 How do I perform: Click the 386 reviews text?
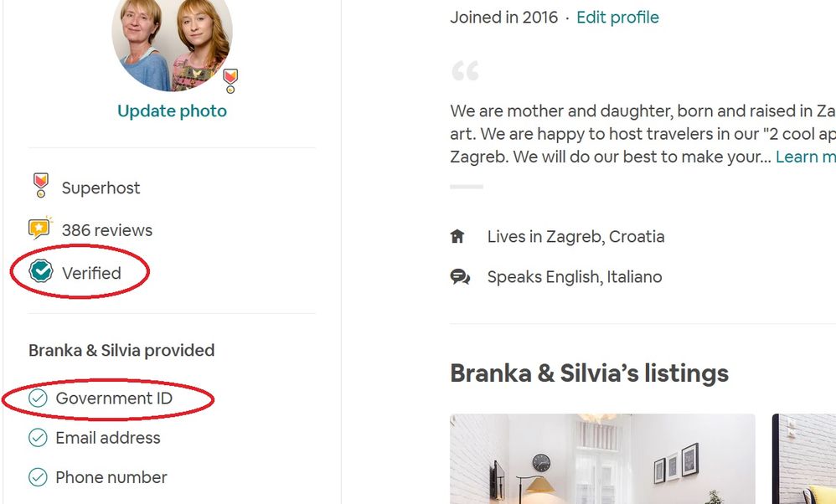point(107,230)
